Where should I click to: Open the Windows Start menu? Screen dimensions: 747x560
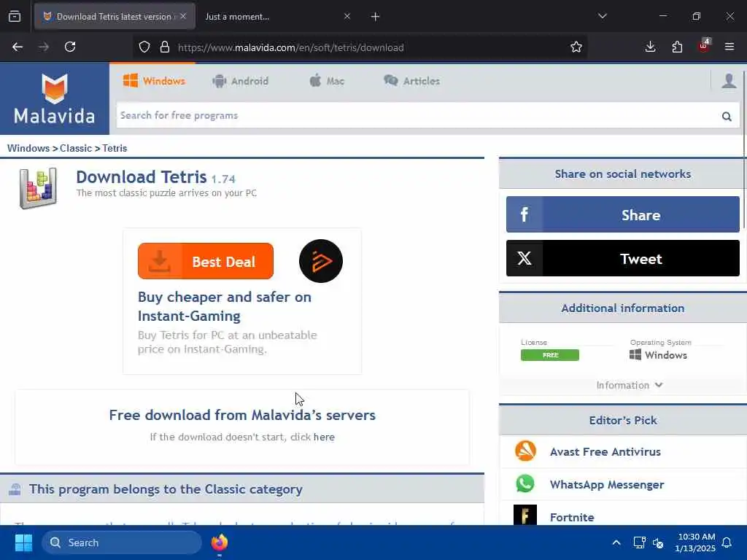pos(23,542)
